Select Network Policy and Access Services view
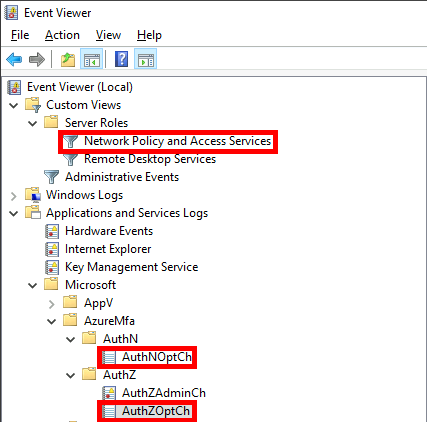This screenshot has height=422, width=427. click(177, 141)
